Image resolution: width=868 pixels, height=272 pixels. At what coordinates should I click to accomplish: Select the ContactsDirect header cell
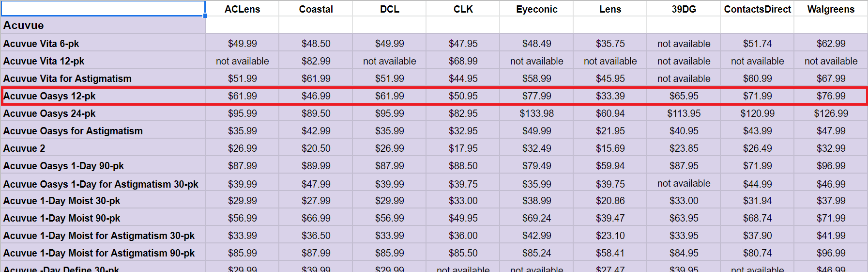pyautogui.click(x=757, y=9)
